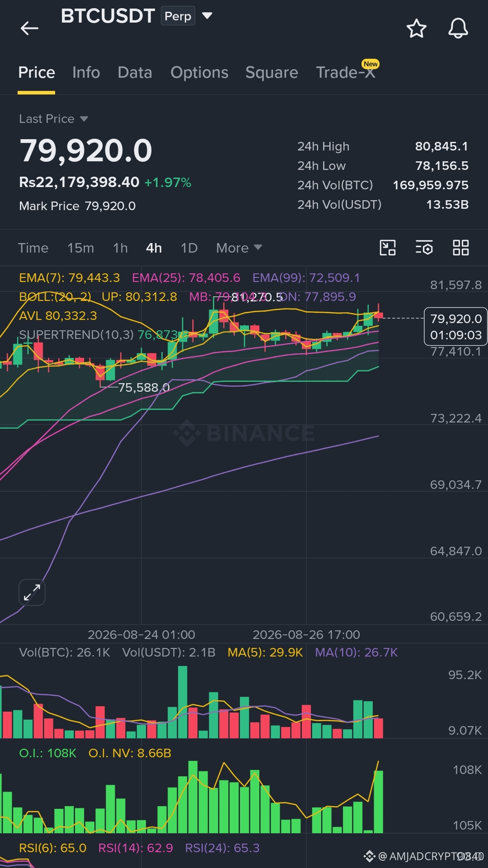Screen dimensions: 488x868
Task: Tap the 75,588.0 low price marker
Action: [144, 387]
